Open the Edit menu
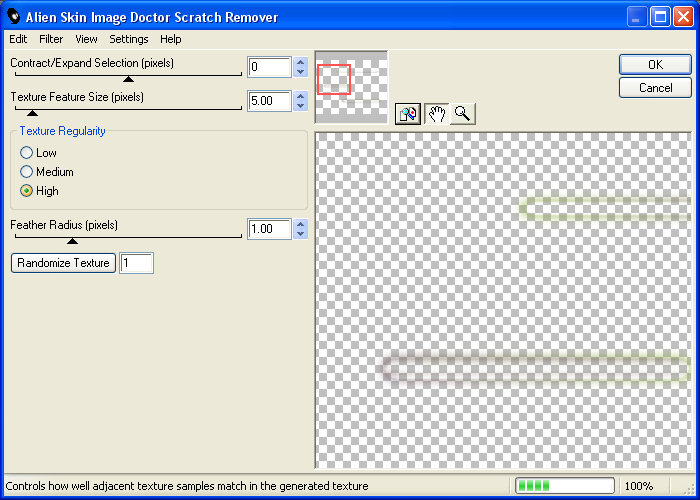Image resolution: width=700 pixels, height=500 pixels. pos(18,39)
